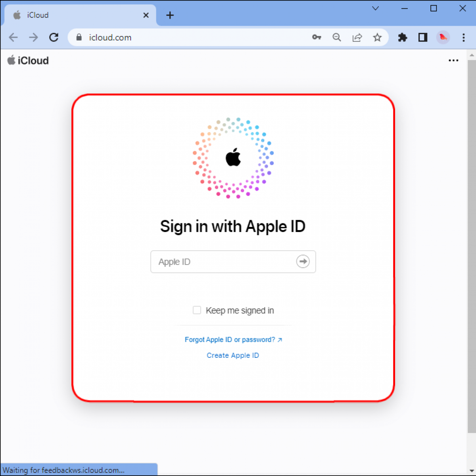The height and width of the screenshot is (476, 476).
Task: Enable Keep me signed in checkbox
Action: click(x=197, y=310)
